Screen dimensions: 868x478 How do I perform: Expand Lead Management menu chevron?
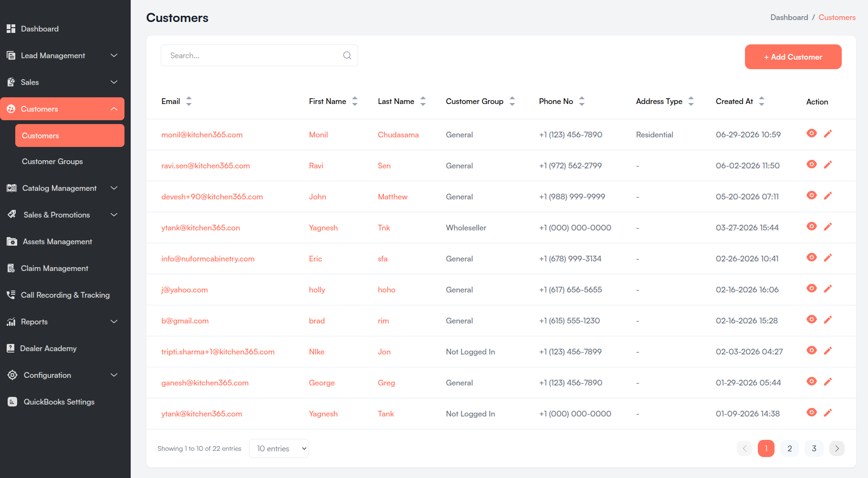coord(114,55)
